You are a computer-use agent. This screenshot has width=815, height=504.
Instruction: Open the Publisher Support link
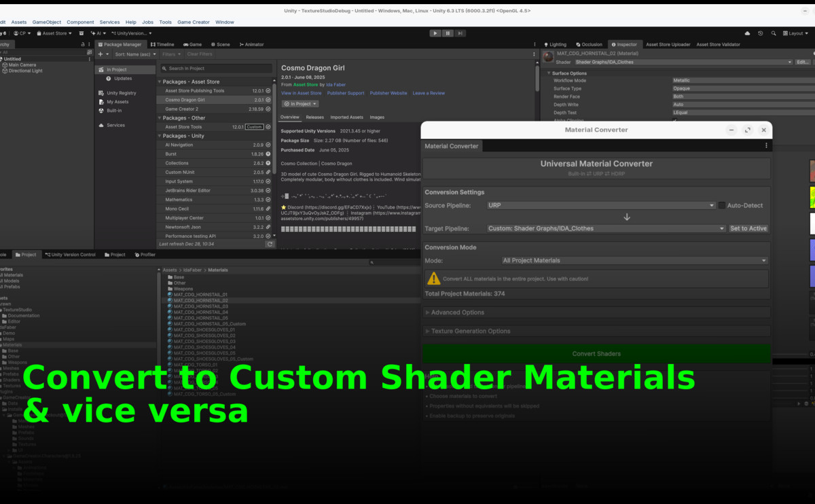point(346,93)
